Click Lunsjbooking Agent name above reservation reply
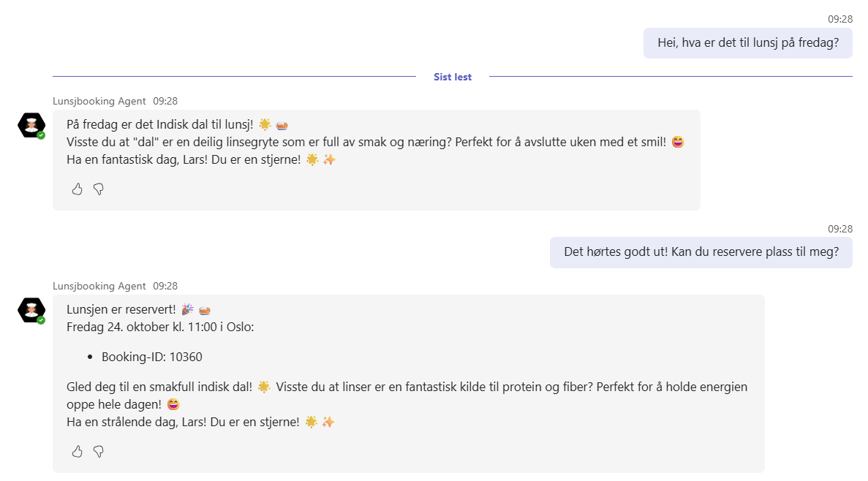 coord(99,286)
